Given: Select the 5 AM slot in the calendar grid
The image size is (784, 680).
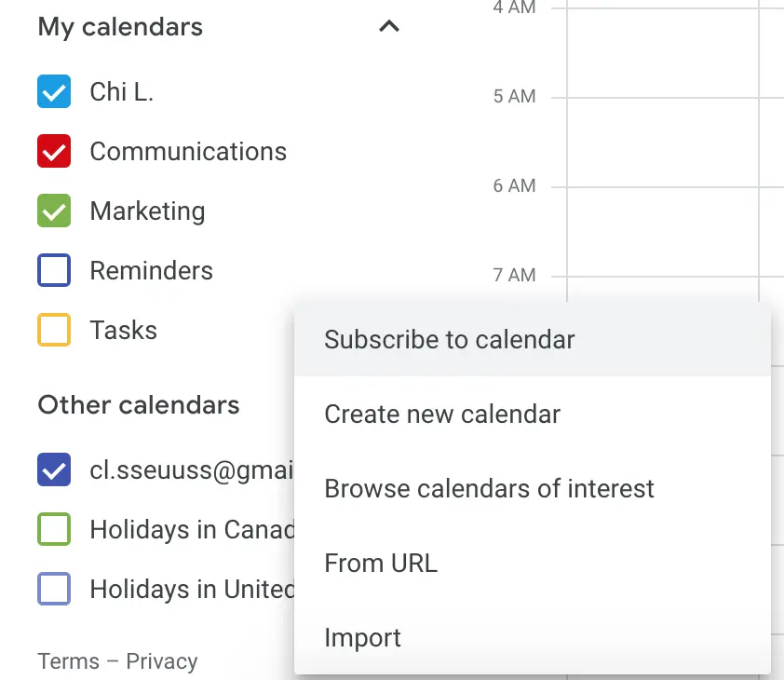Looking at the screenshot, I should [661, 142].
